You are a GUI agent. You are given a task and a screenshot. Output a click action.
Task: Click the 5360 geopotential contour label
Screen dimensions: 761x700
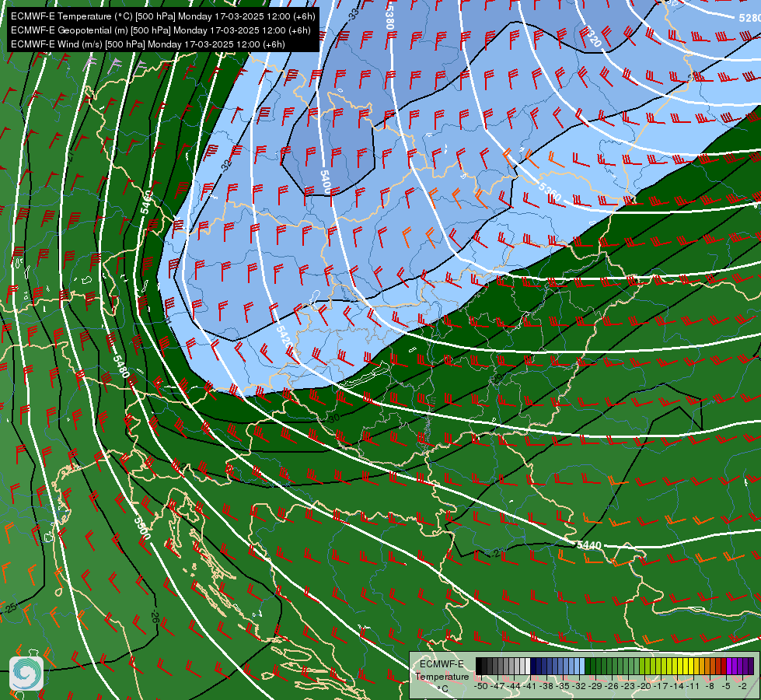pos(549,191)
